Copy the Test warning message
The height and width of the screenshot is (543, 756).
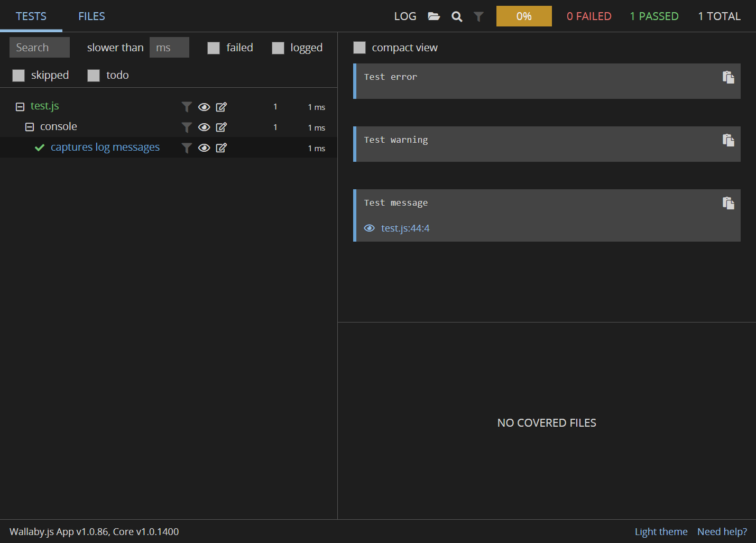(x=729, y=140)
